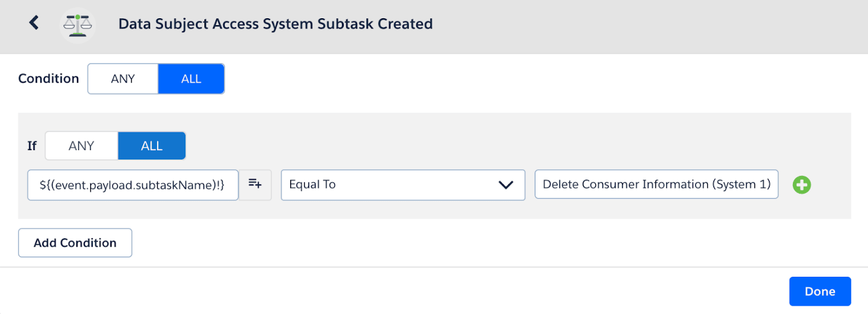Focus the event.payload.subtaskName expression field

[x=132, y=185]
